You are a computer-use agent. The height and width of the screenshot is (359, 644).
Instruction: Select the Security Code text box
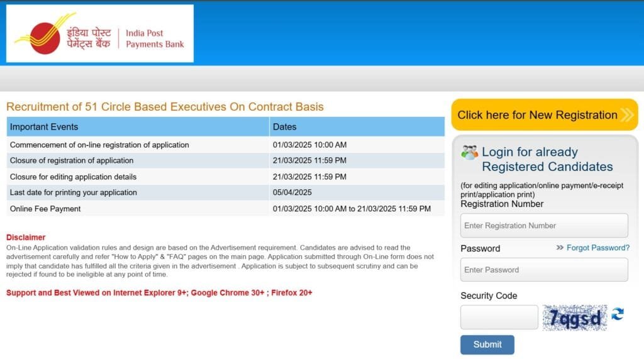[499, 318]
